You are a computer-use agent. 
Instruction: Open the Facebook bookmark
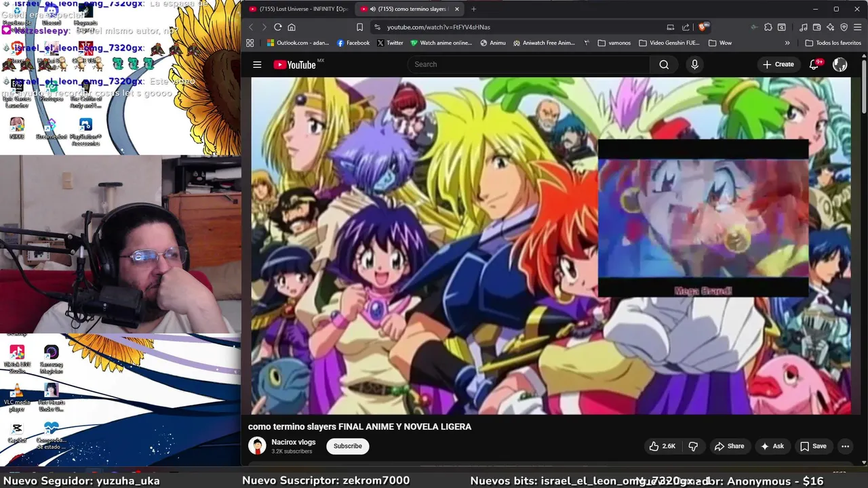click(353, 43)
